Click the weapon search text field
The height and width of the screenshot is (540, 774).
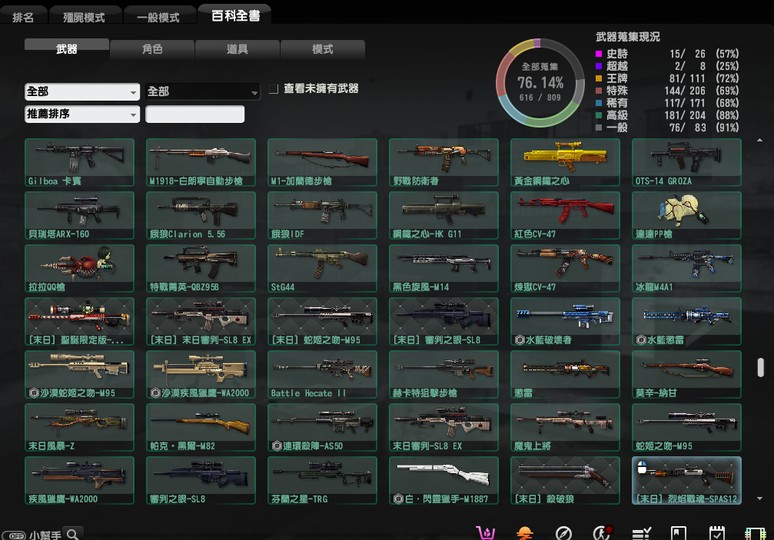(195, 114)
